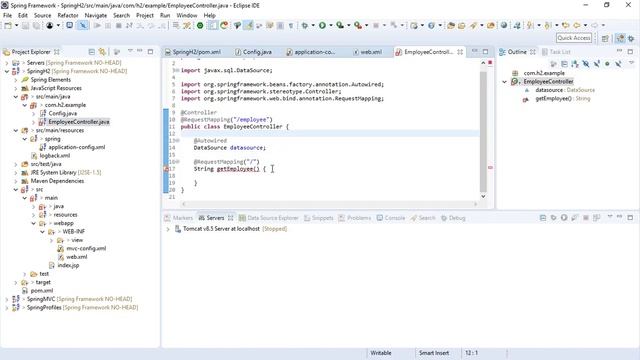Click the Open Console monitor toolbar icon
The height and width of the screenshot is (360, 640).
pos(70,25)
